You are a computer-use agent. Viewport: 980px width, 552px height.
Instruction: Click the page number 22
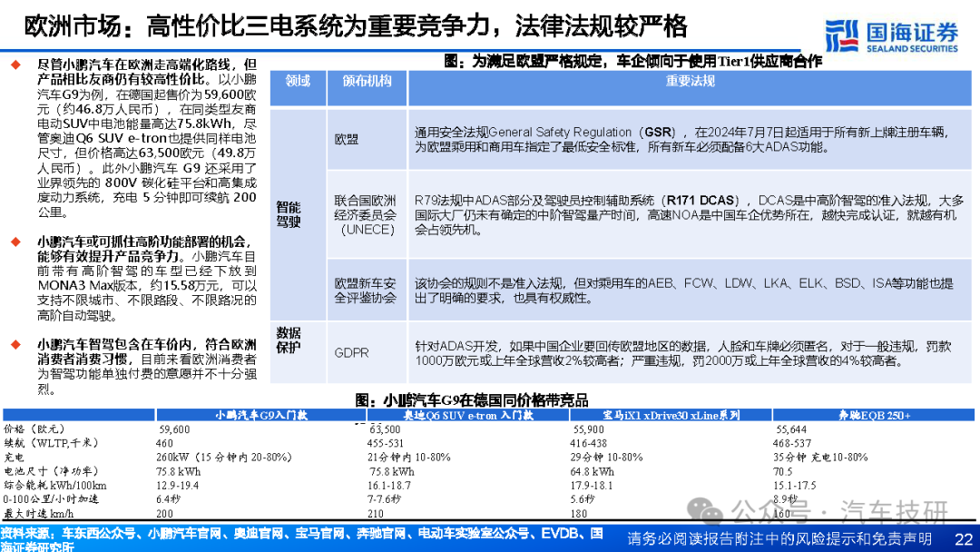click(x=963, y=539)
